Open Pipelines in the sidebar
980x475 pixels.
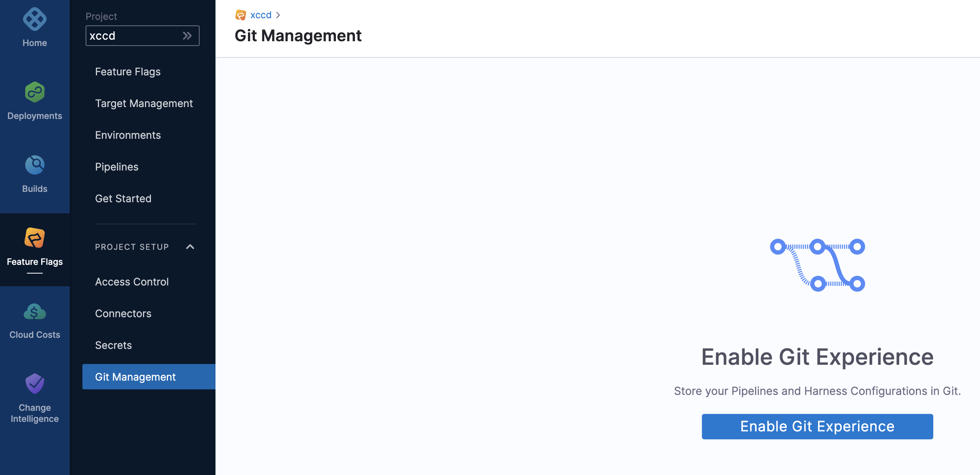pos(117,167)
